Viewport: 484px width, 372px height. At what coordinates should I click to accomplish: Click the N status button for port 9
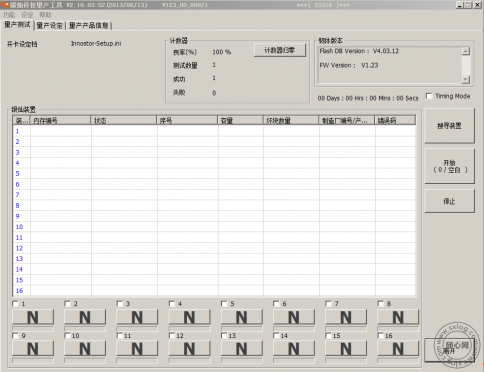[x=33, y=349]
